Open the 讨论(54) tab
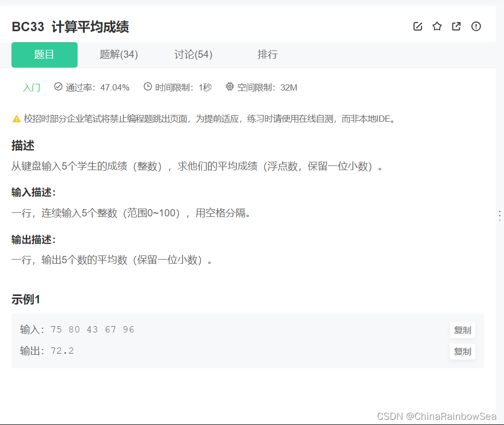The width and height of the screenshot is (504, 425). click(x=193, y=55)
